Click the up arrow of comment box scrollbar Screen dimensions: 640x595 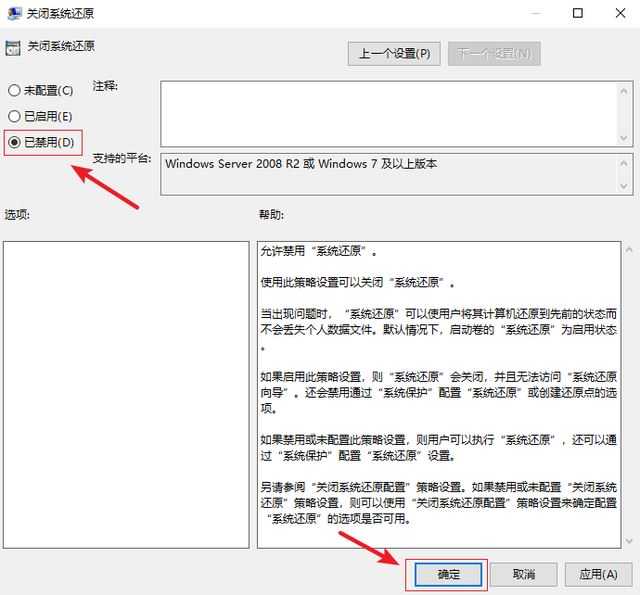[x=624, y=91]
